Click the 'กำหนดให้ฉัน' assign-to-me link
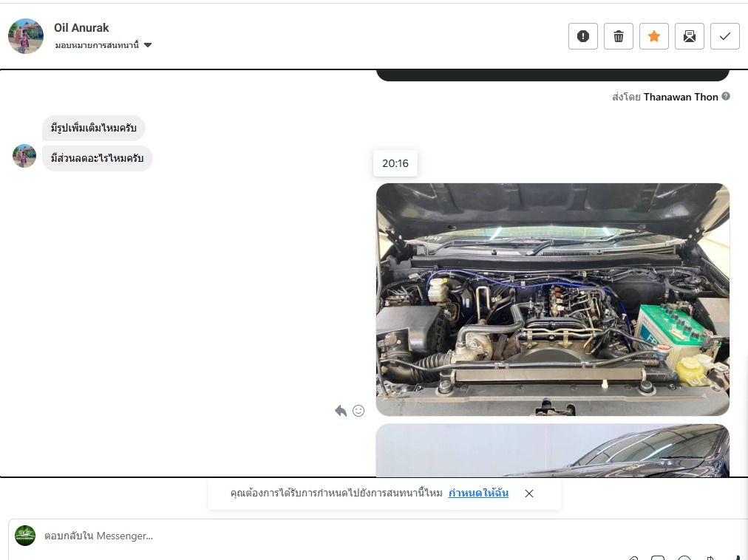Viewport: 748px width, 560px height. click(478, 493)
